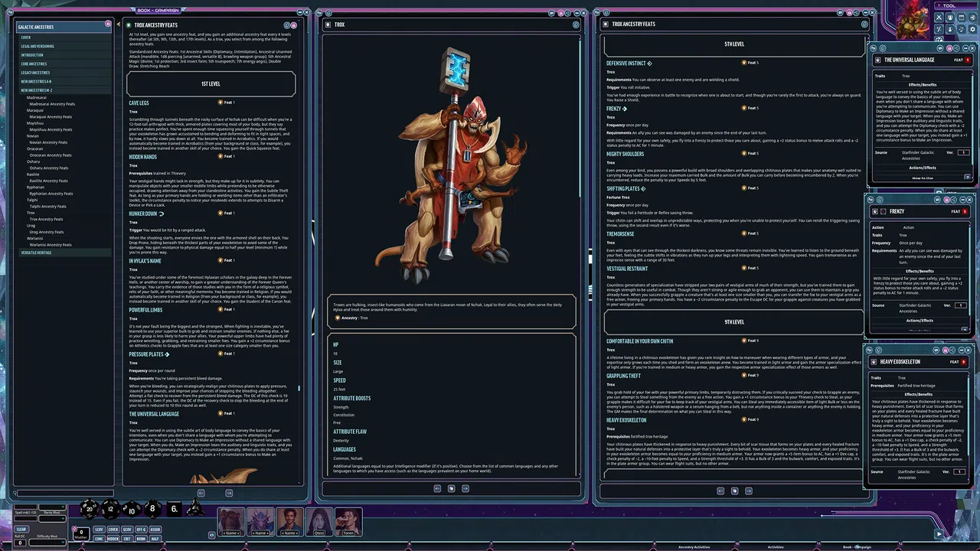
Task: Select the Toren character portrait
Action: click(x=348, y=521)
